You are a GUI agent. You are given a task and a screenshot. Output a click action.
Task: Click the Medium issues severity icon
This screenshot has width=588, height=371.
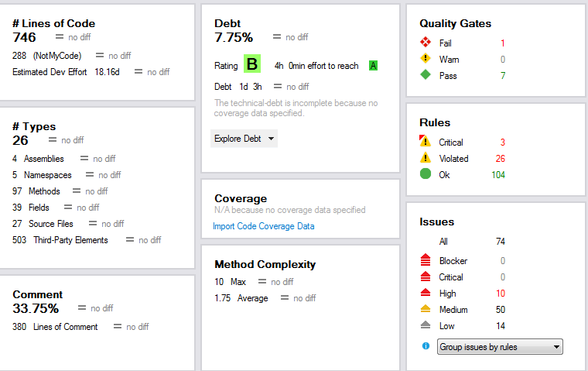coord(426,309)
